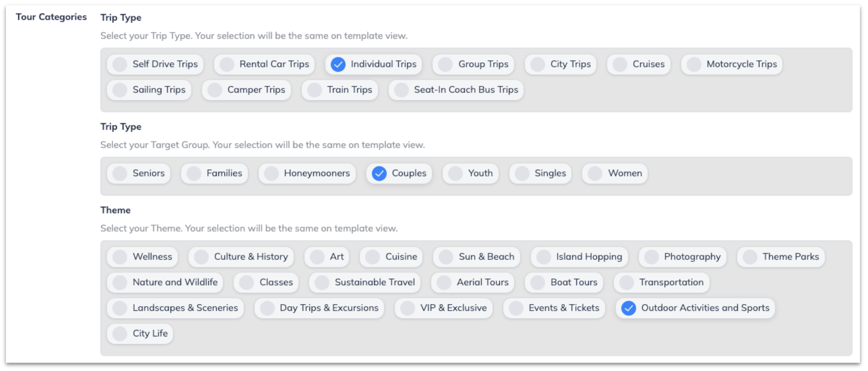868x371 pixels.
Task: Choose Day Trips & Excursions
Action: pos(319,308)
